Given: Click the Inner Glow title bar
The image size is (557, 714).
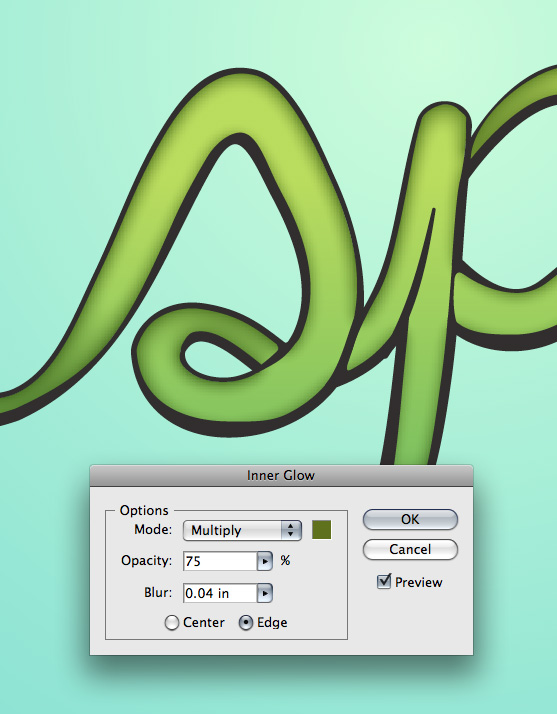Looking at the screenshot, I should [x=281, y=475].
